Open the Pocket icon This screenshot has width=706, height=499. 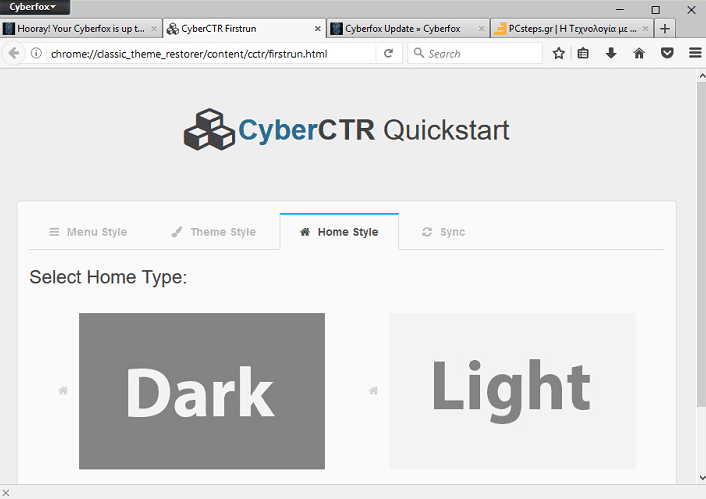667,54
